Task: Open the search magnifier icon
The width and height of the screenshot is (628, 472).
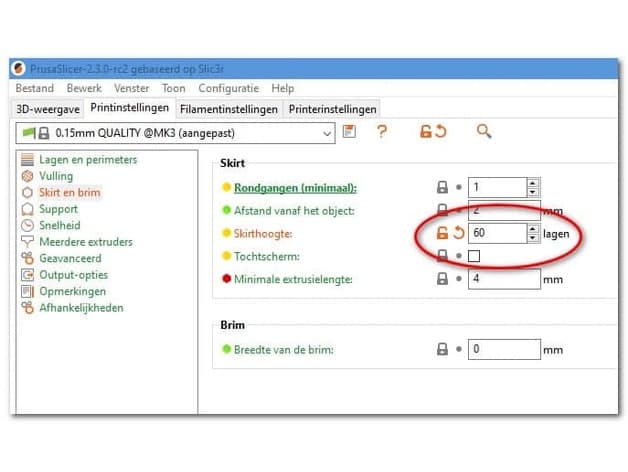Action: coord(484,131)
